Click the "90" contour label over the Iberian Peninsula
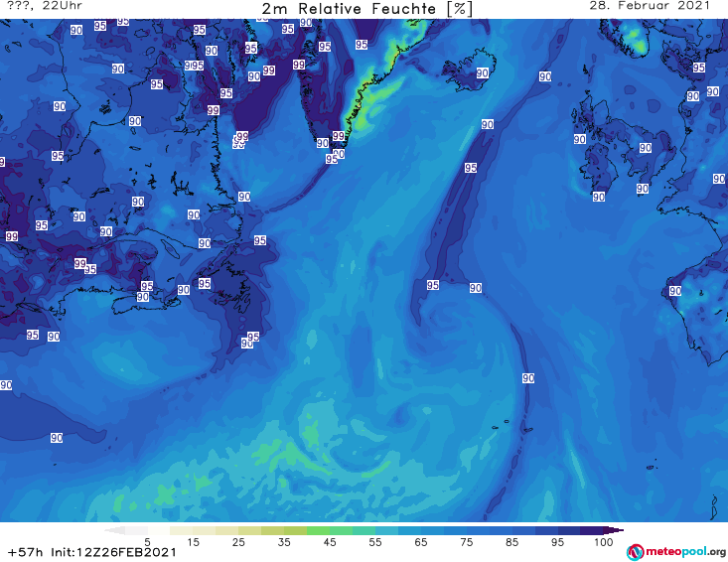 pos(675,291)
